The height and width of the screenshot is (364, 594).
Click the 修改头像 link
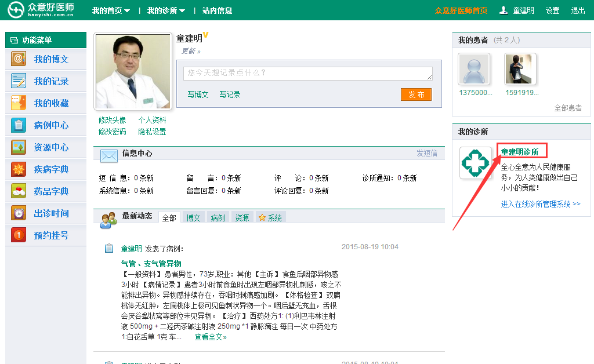[x=112, y=120]
